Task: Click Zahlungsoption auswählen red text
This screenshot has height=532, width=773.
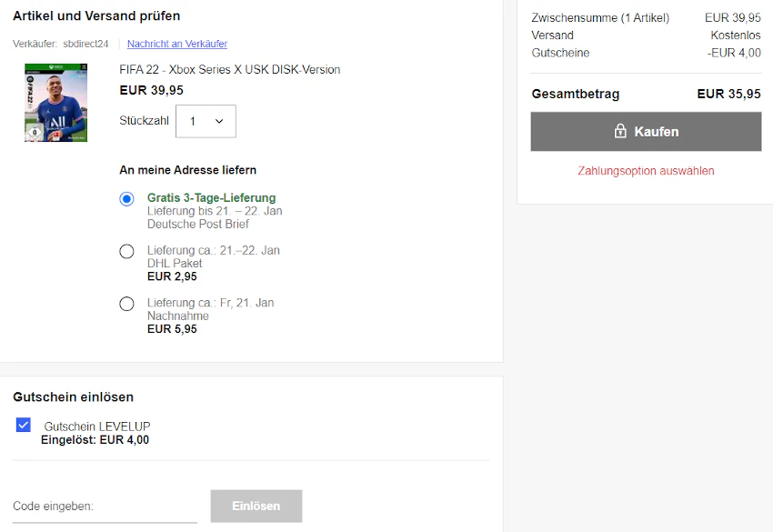Action: click(646, 171)
